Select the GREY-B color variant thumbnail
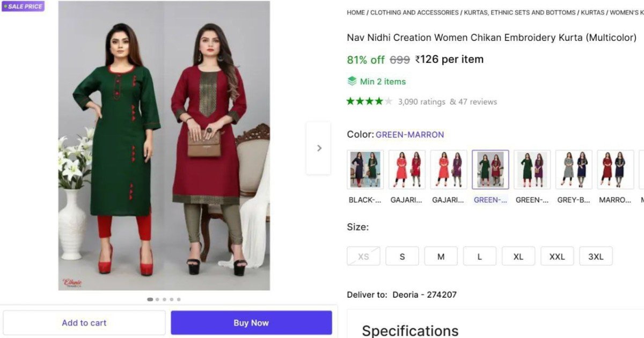 pyautogui.click(x=574, y=170)
